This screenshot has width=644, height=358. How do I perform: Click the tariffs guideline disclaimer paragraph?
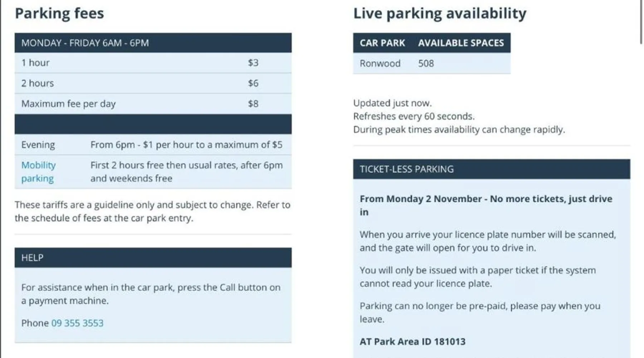(x=153, y=211)
